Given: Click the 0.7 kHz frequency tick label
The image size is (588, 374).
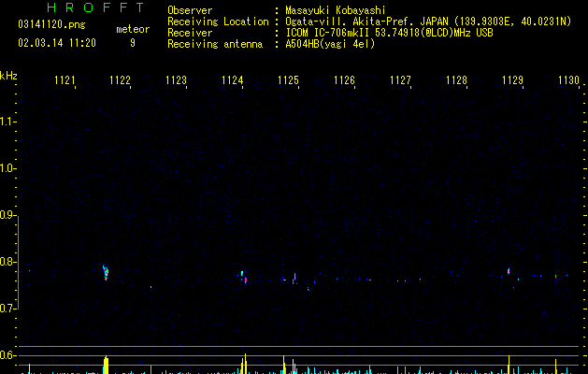Looking at the screenshot, I should click(7, 309).
